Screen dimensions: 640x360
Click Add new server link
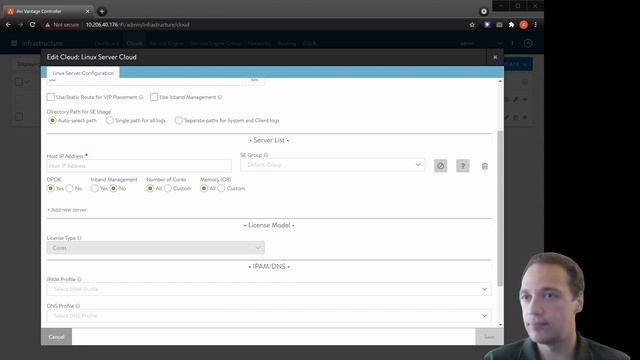click(x=67, y=210)
